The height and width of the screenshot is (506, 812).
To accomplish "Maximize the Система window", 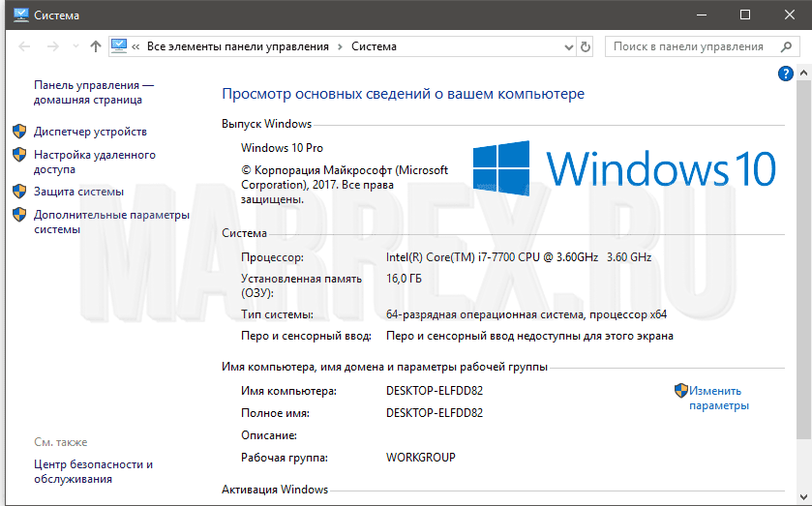I will pyautogui.click(x=744, y=15).
